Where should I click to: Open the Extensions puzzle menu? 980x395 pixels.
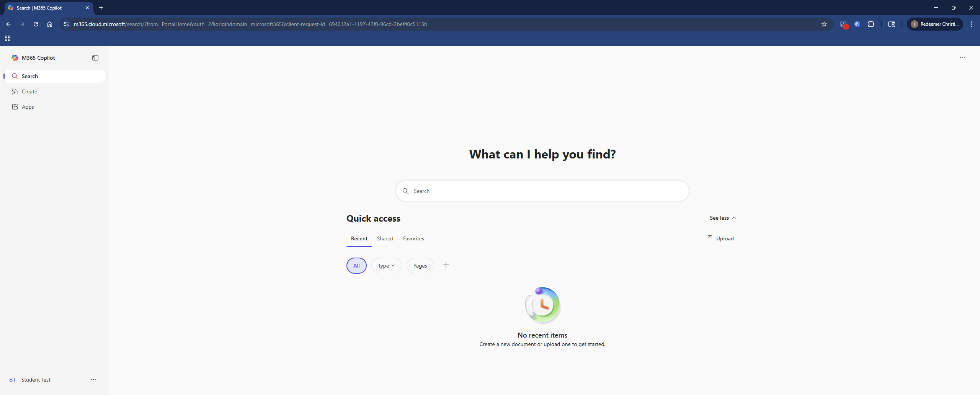(x=871, y=24)
